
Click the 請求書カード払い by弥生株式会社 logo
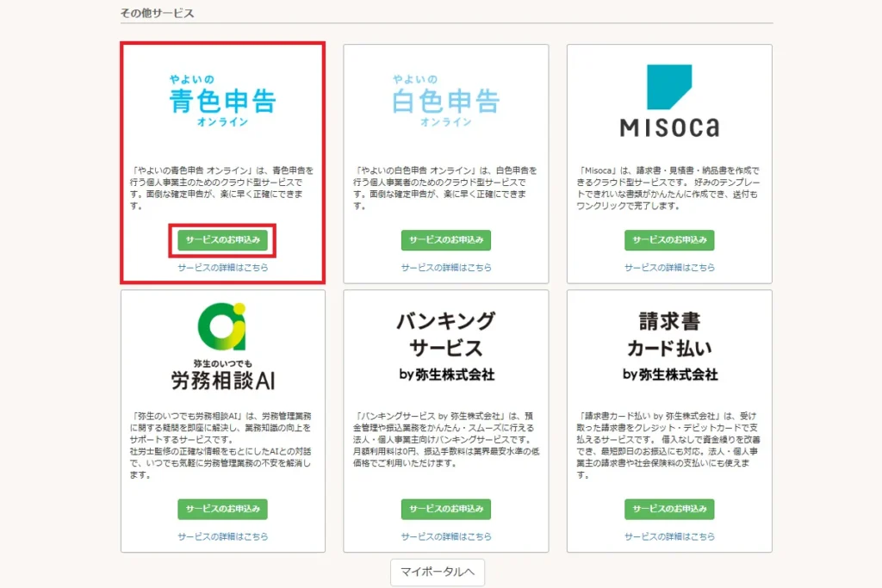click(669, 346)
